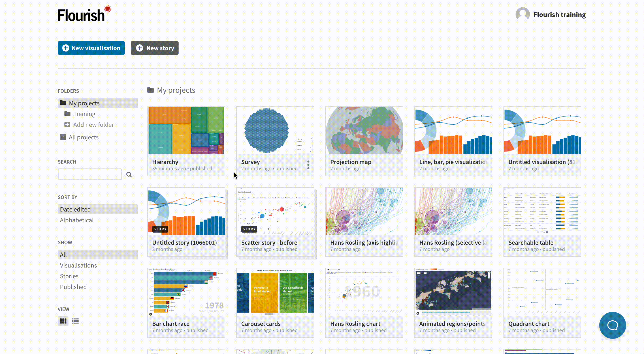
Task: Click the search magnifier icon
Action: pos(129,175)
